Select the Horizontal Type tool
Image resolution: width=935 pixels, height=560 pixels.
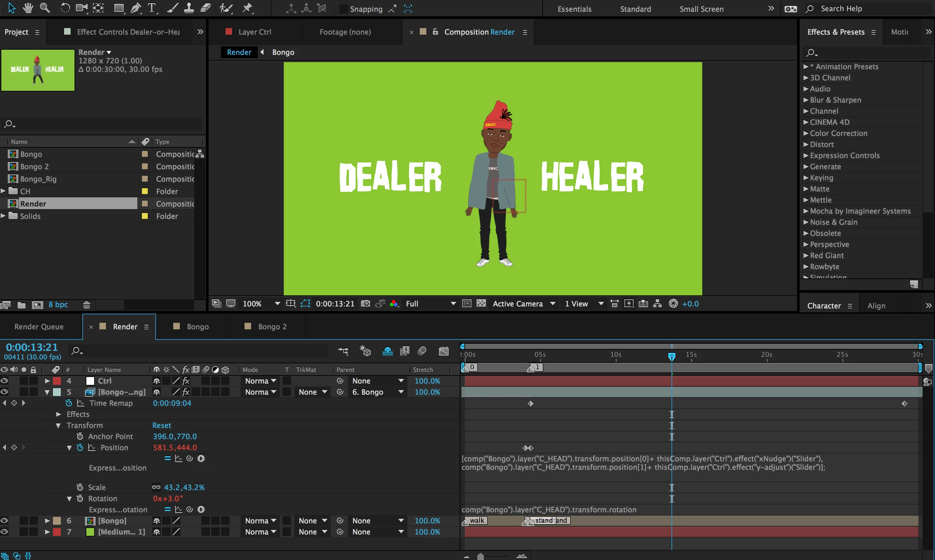(x=152, y=8)
